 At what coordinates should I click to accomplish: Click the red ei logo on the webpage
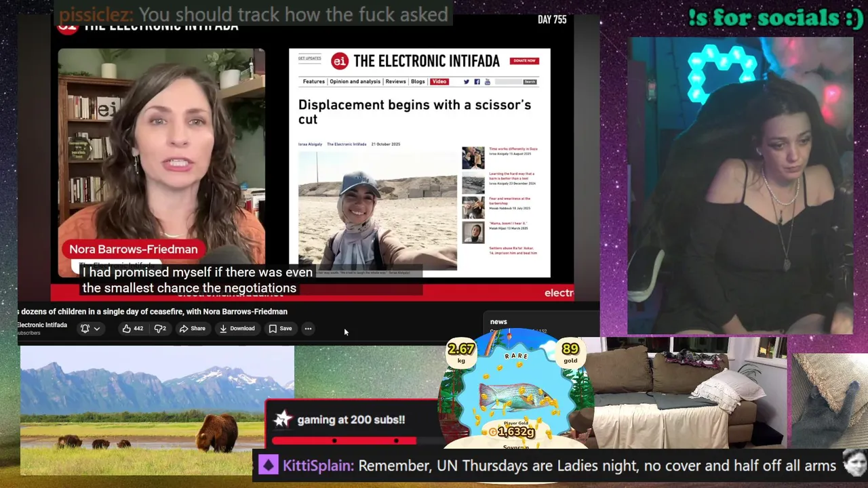point(340,61)
